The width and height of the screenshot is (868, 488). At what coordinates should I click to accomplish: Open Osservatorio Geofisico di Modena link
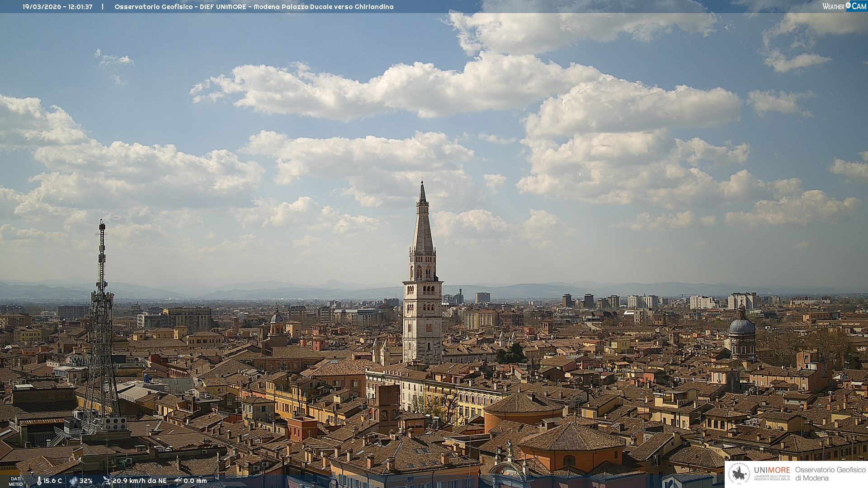coord(830,474)
